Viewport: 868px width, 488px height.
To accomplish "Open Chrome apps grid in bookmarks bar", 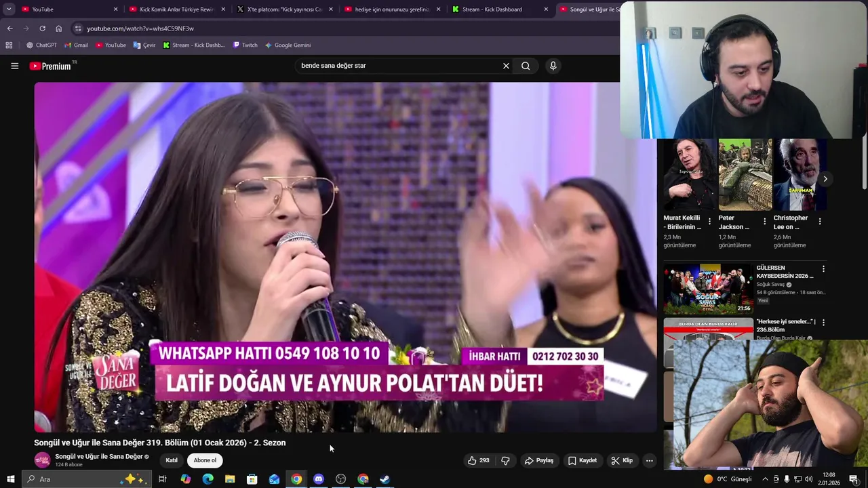I will tap(9, 45).
